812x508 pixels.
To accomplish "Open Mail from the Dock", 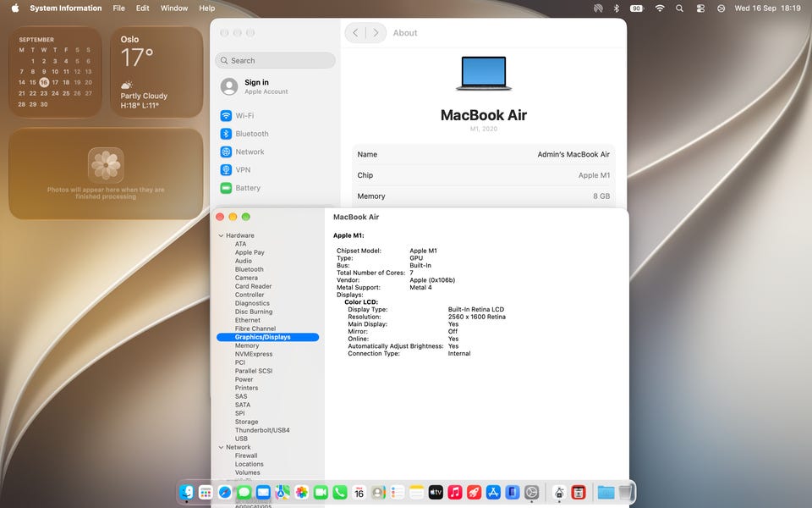I will click(263, 492).
